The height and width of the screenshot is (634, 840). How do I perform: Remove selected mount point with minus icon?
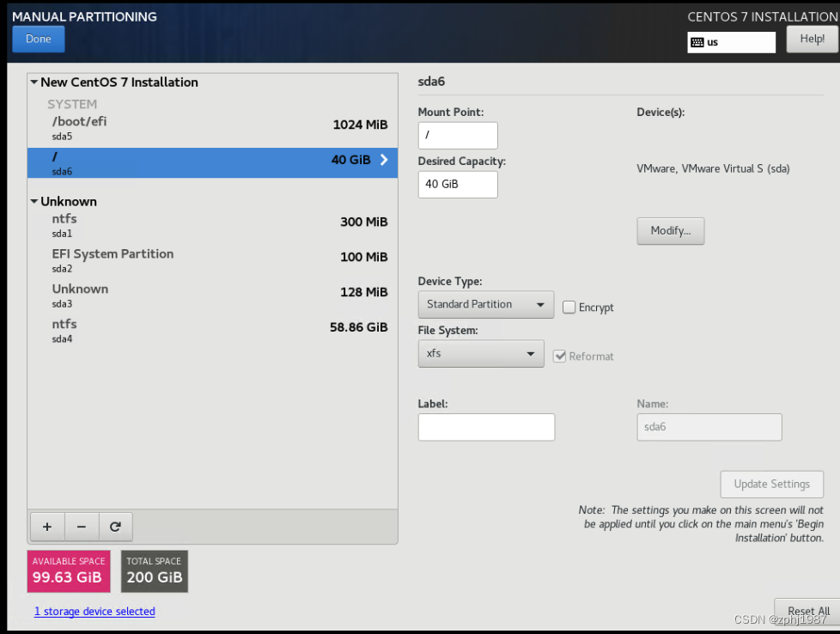pyautogui.click(x=82, y=527)
